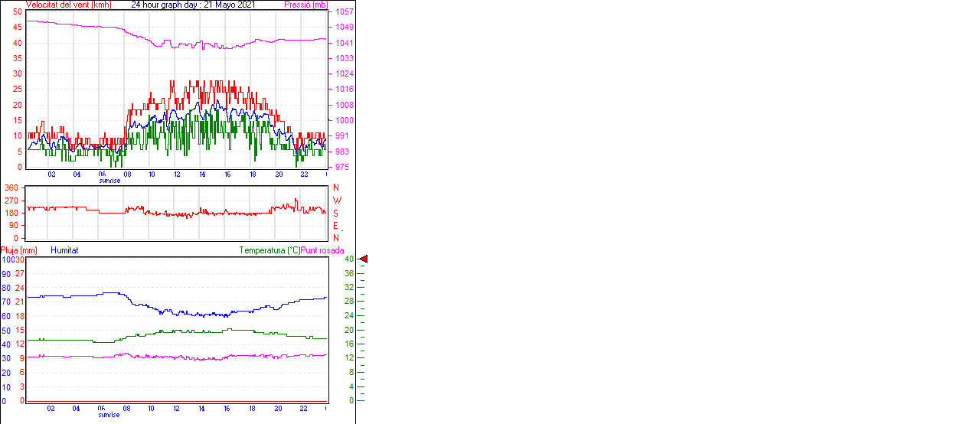Image resolution: width=980 pixels, height=424 pixels.
Task: Click the 360 wind direction axis value
Action: click(x=11, y=188)
